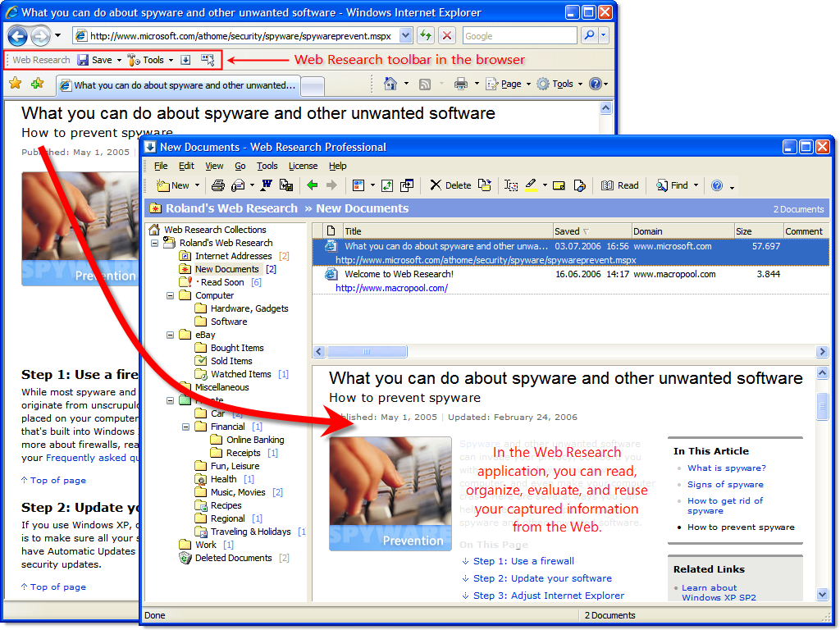
Task: Open the highlighter color dropdown arrow
Action: click(x=545, y=185)
